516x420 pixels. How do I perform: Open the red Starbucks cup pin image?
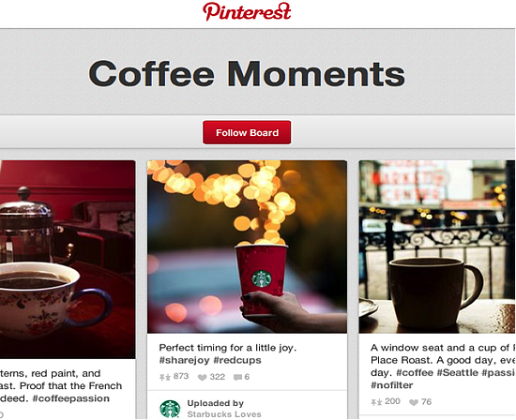247,247
